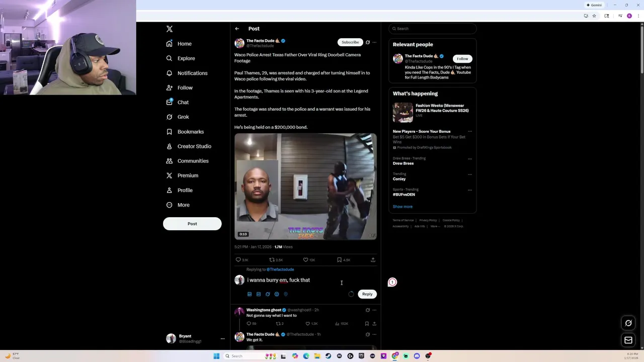This screenshot has width=644, height=362.
Task: Click Gemini button in browser bar
Action: [x=594, y=5]
